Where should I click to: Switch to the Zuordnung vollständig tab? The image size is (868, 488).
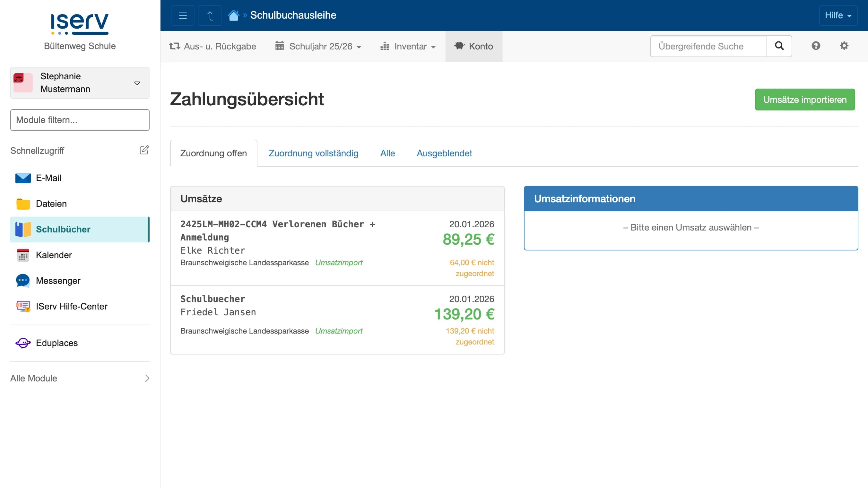coord(313,153)
